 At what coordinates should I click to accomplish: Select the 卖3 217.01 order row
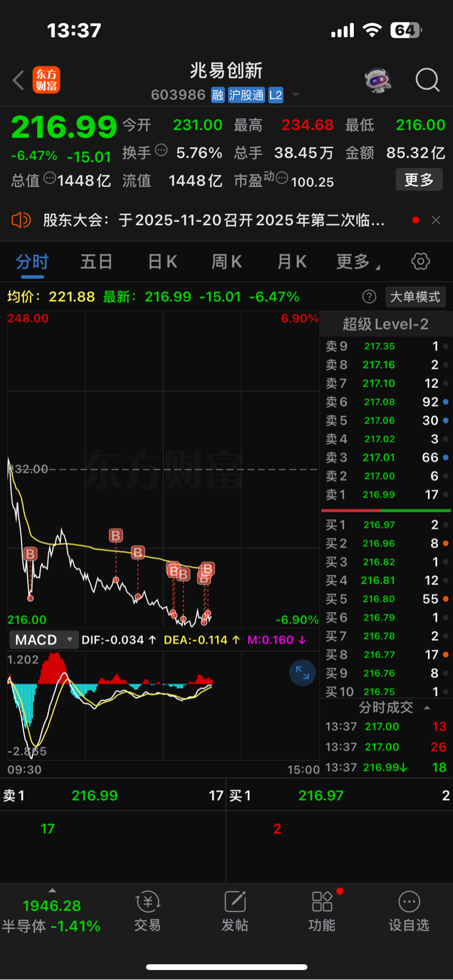point(386,457)
